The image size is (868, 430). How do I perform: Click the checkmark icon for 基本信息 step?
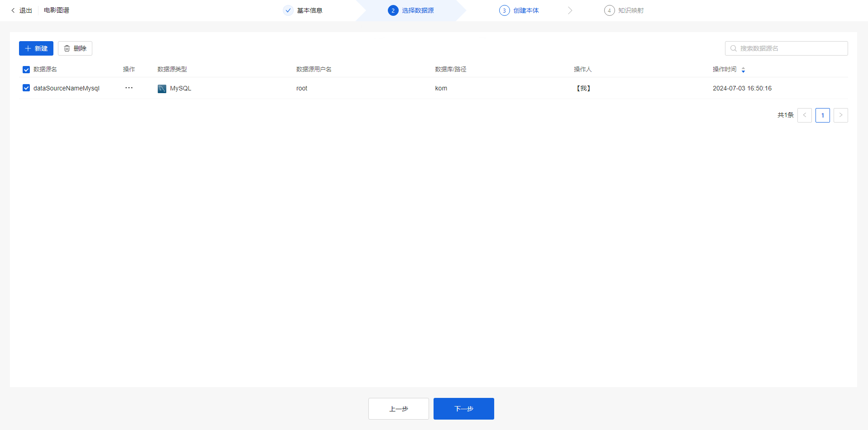click(x=288, y=10)
